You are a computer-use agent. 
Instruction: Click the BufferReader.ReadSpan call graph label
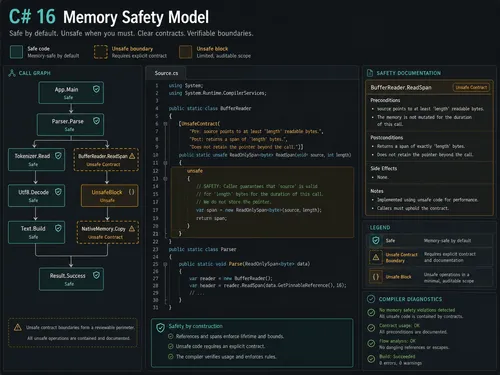103,156
